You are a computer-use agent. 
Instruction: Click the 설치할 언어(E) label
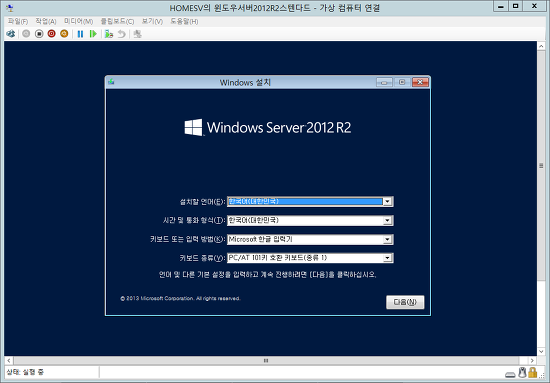click(202, 202)
